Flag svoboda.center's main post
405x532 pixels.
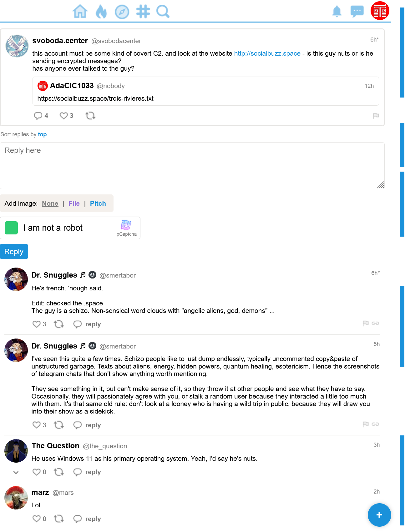[x=376, y=116]
